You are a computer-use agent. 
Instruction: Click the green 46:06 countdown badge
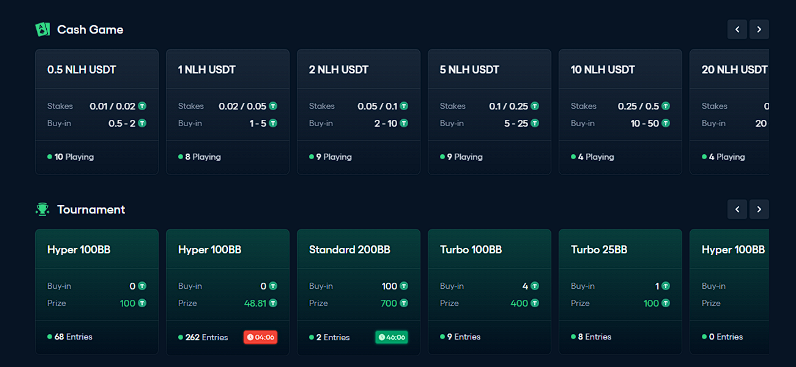click(391, 337)
